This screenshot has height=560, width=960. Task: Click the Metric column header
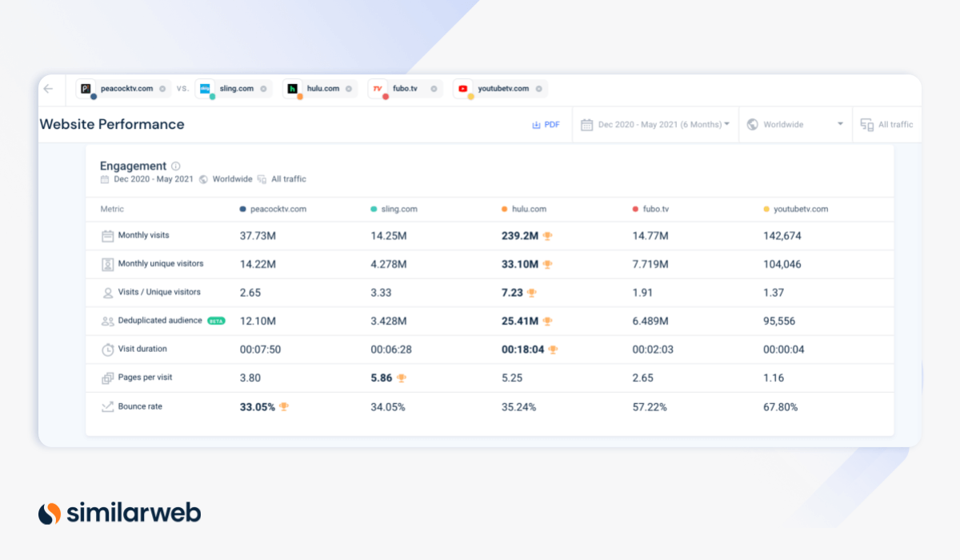point(112,209)
